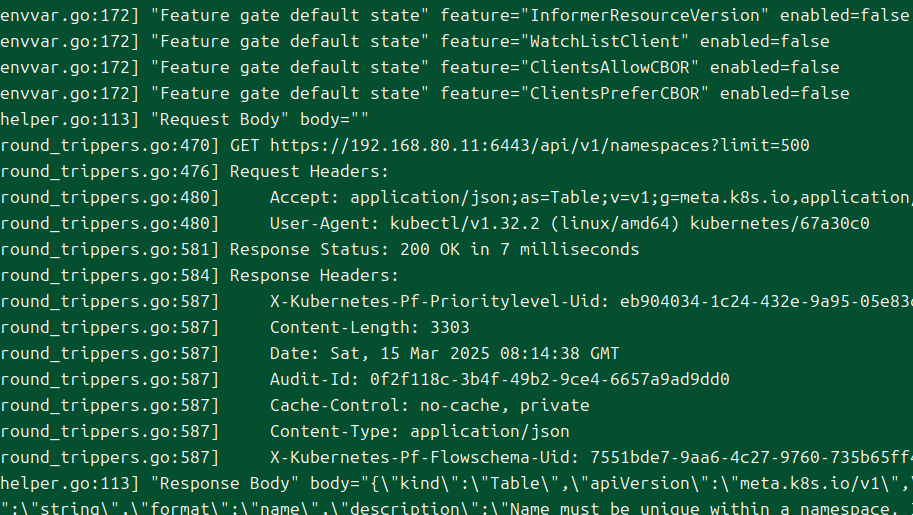
Task: Click the 200 OK response status text
Action: coord(430,249)
